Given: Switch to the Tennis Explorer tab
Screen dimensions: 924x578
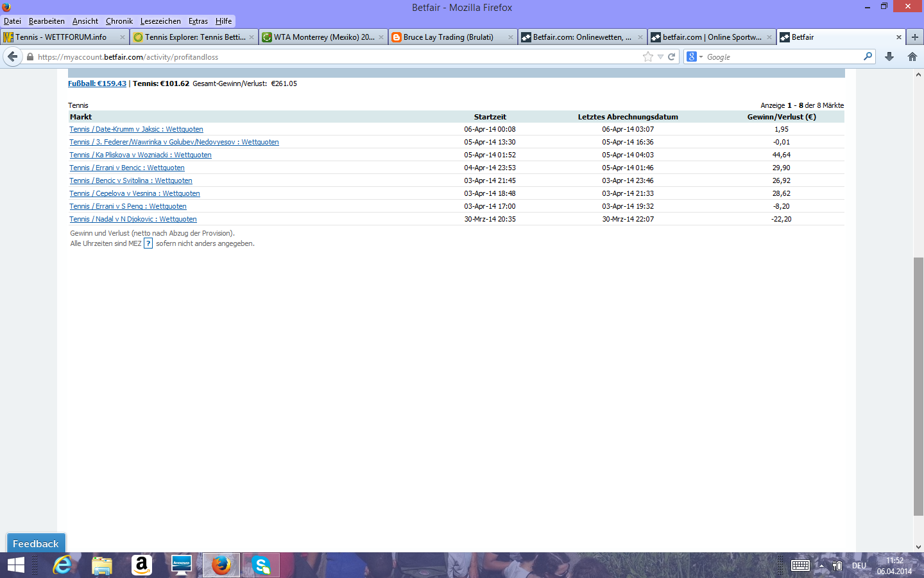Looking at the screenshot, I should point(194,37).
